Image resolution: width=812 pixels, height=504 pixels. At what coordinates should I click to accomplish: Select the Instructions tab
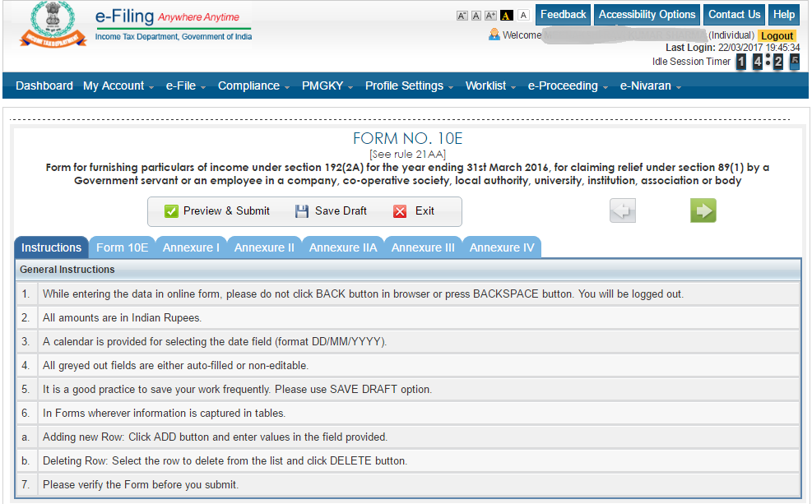click(51, 247)
